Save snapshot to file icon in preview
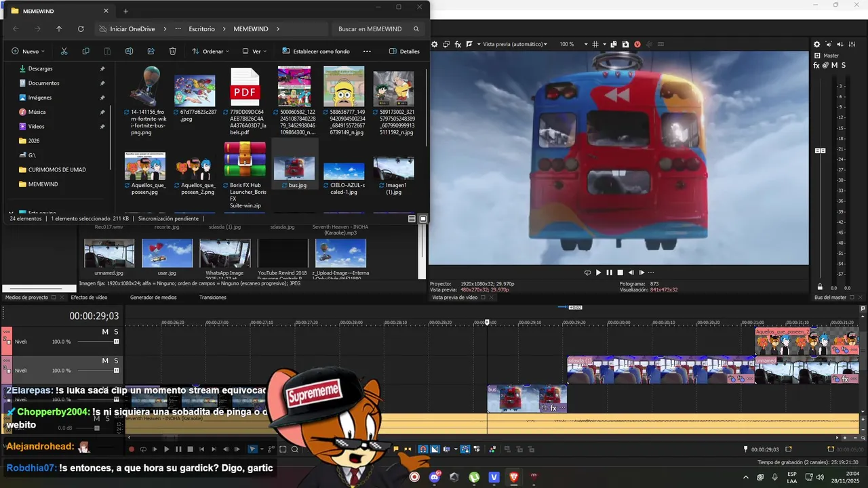 (625, 44)
